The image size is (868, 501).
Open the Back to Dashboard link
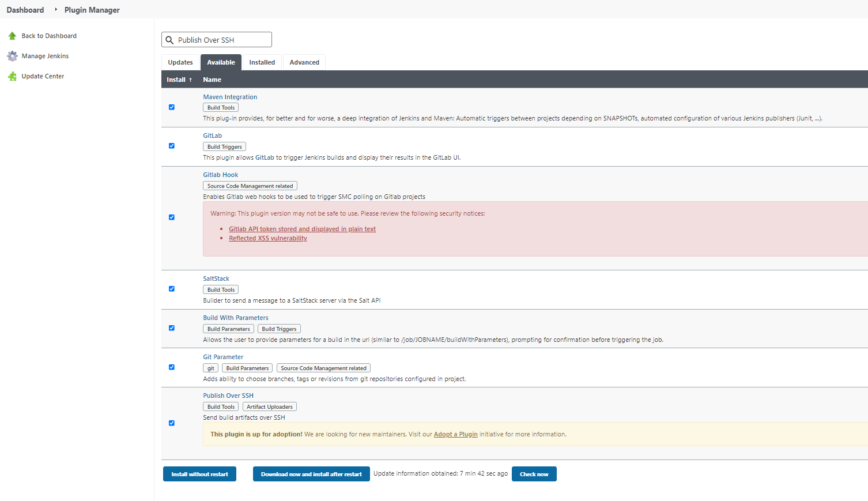pyautogui.click(x=49, y=36)
